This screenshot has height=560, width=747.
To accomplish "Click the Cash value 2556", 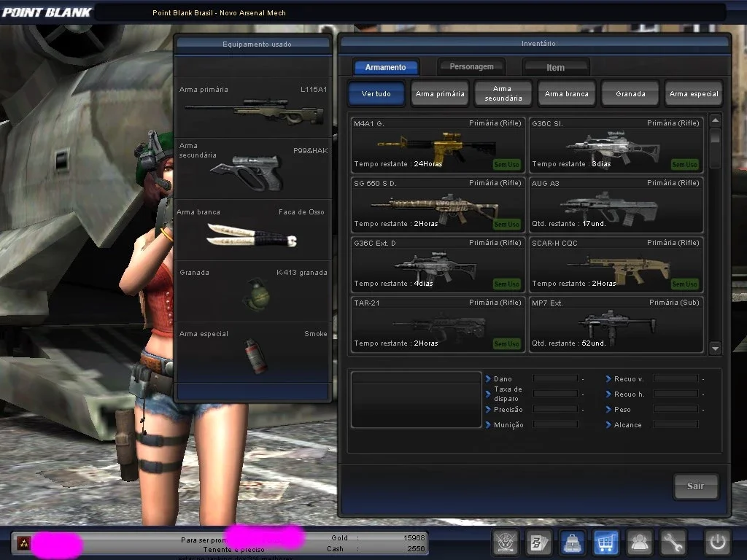I will (416, 548).
